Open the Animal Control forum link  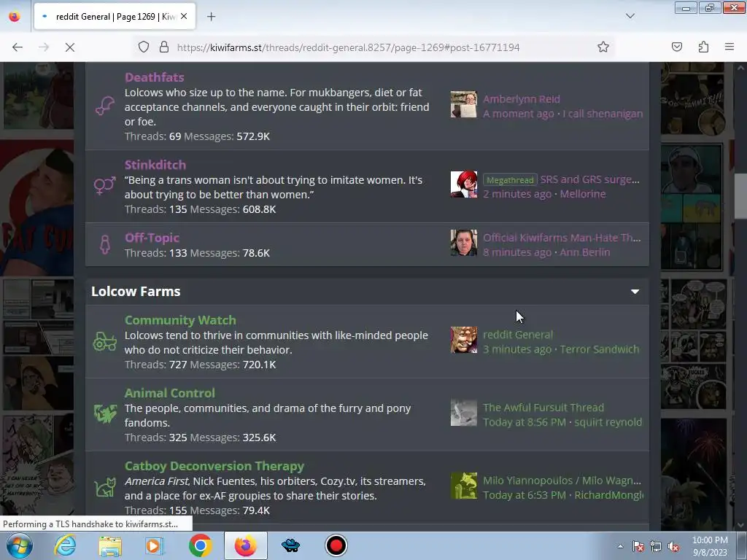[x=169, y=393]
